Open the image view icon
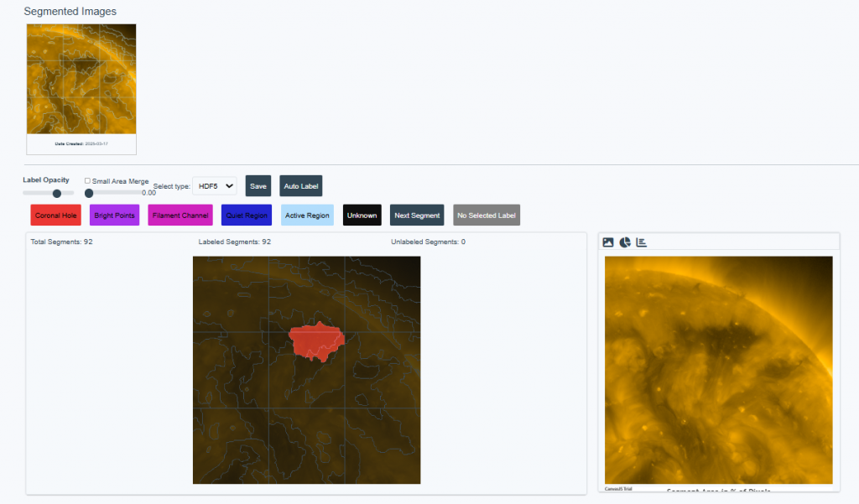The height and width of the screenshot is (504, 859). [x=608, y=242]
